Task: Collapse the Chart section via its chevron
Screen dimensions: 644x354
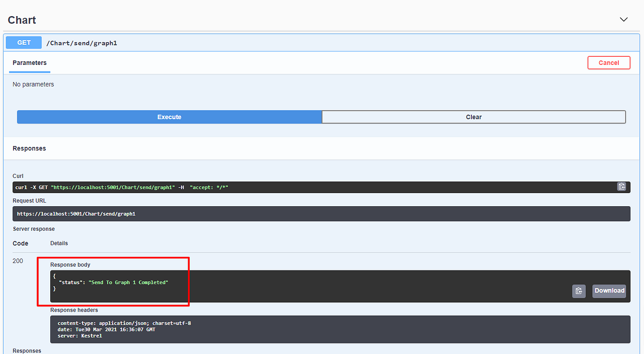Action: 623,19
